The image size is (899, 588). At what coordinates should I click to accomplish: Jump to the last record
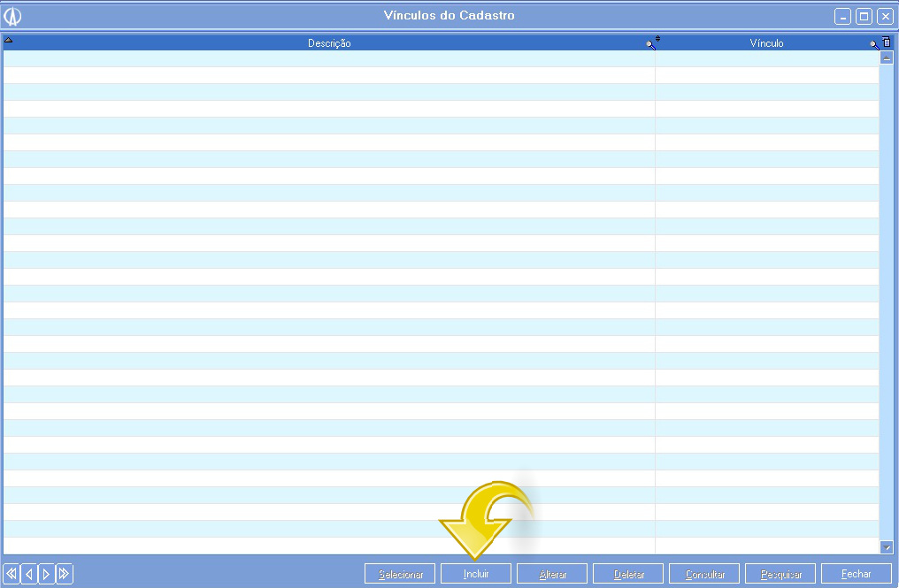point(64,574)
